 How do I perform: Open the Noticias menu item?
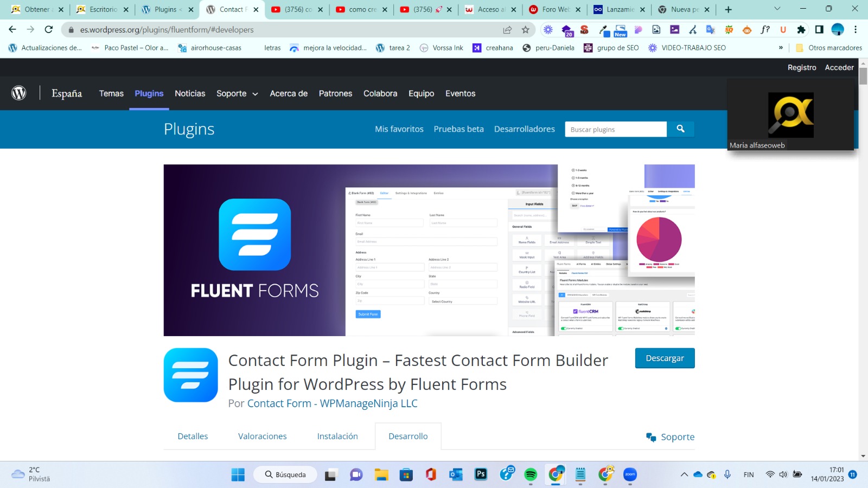click(x=190, y=93)
